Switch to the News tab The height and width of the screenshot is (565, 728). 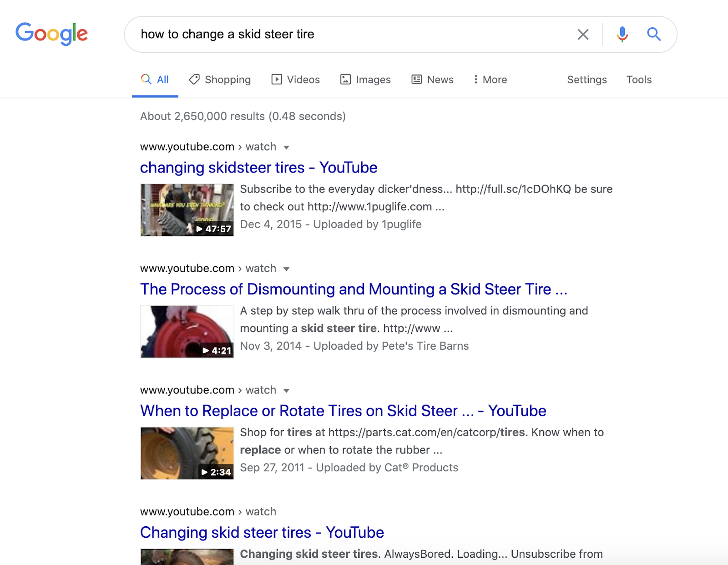432,80
